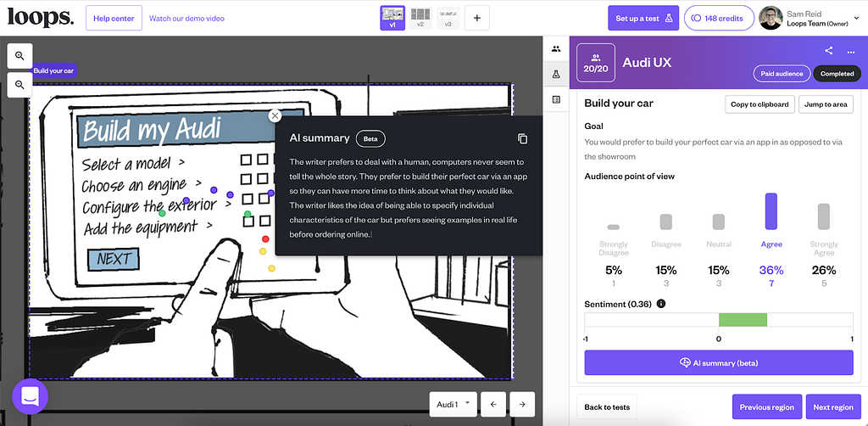Click the AI summary (beta) button

coord(719,363)
